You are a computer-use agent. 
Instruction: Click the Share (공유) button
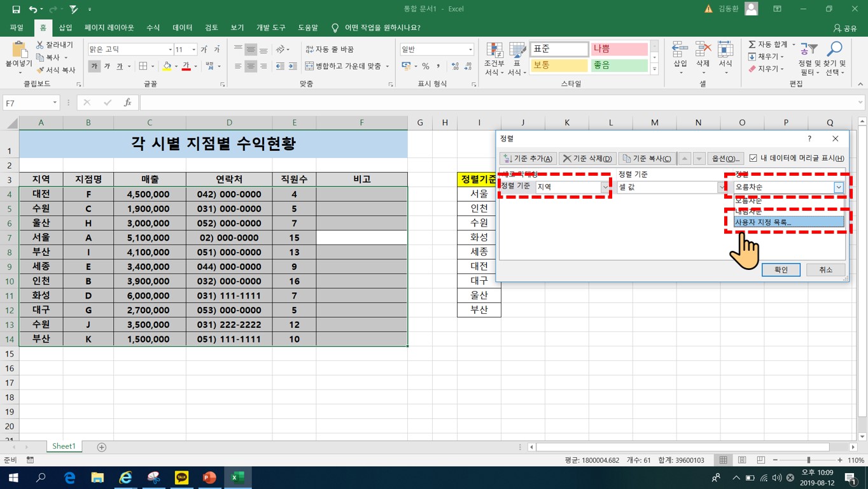click(x=844, y=28)
